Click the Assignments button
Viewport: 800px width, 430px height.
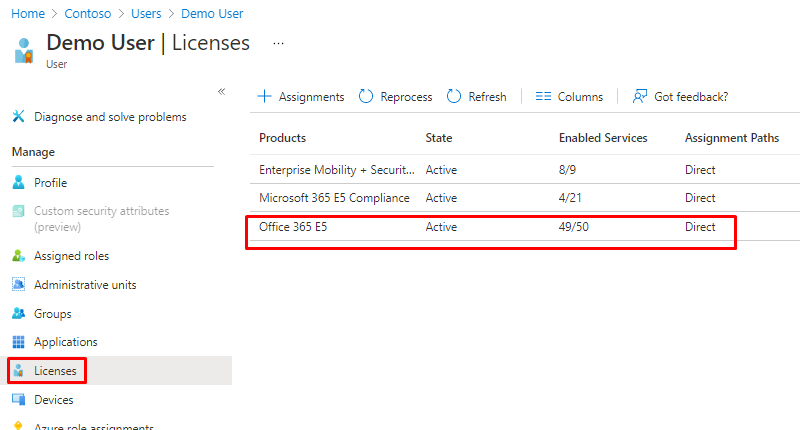pos(301,97)
